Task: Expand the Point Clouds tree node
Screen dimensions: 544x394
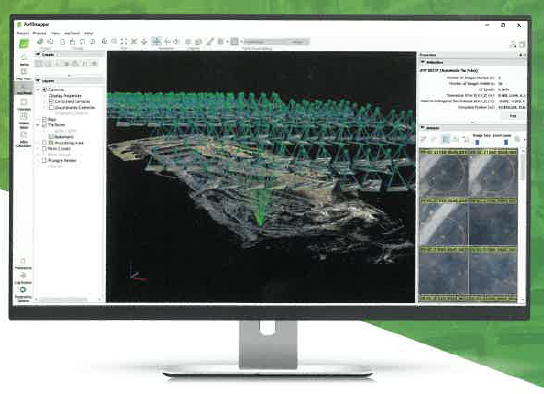Action: [38, 149]
